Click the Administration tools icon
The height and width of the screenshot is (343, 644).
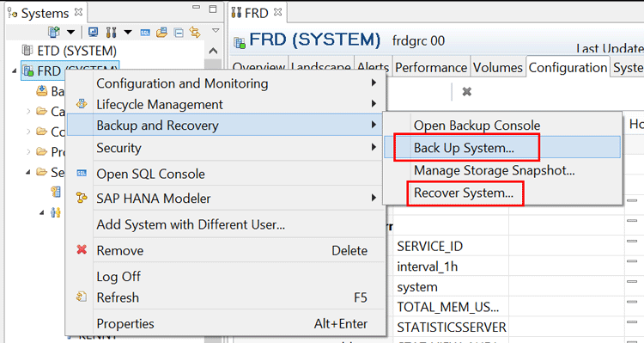coord(111,32)
